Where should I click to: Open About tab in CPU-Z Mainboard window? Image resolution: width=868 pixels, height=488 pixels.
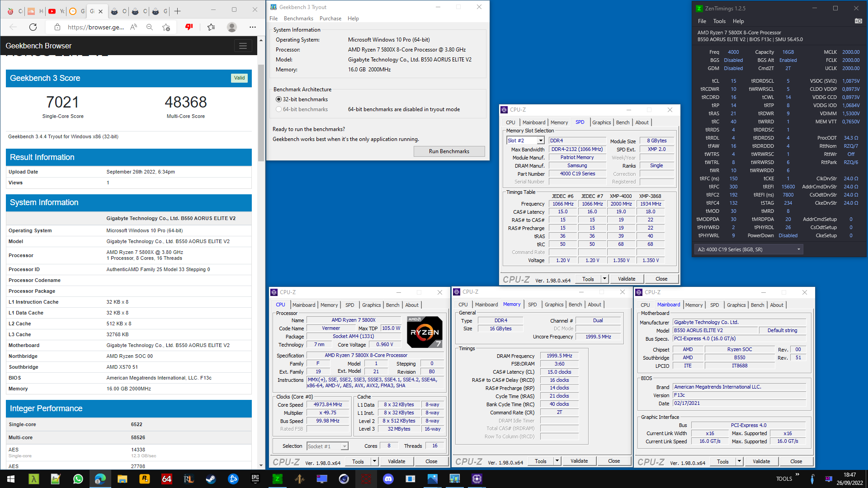[x=777, y=305]
